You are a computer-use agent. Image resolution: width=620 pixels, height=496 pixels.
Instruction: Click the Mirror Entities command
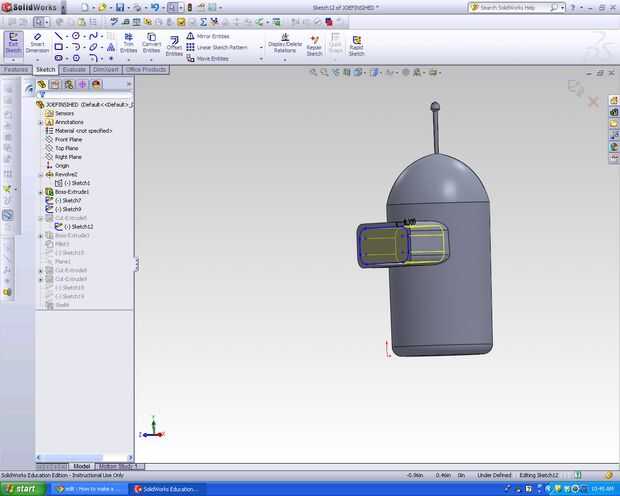[x=209, y=36]
